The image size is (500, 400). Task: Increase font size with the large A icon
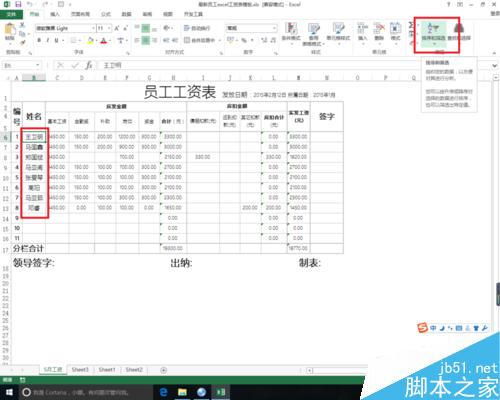(x=117, y=28)
